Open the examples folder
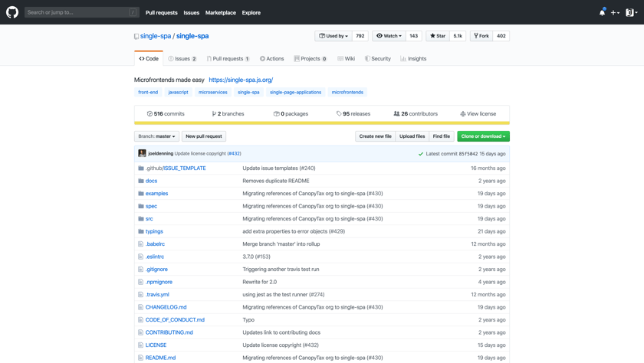The width and height of the screenshot is (644, 363). (156, 194)
